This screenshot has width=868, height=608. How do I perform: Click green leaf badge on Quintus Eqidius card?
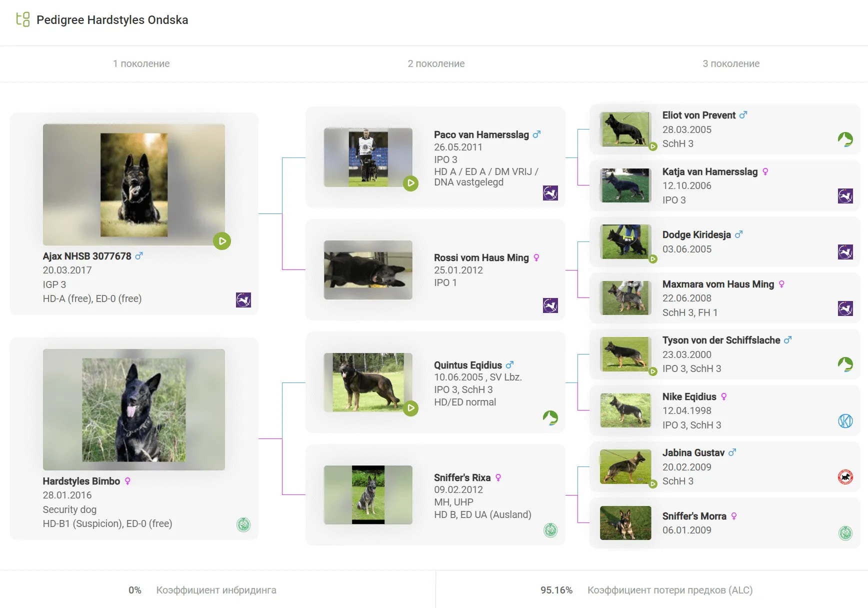(x=550, y=417)
